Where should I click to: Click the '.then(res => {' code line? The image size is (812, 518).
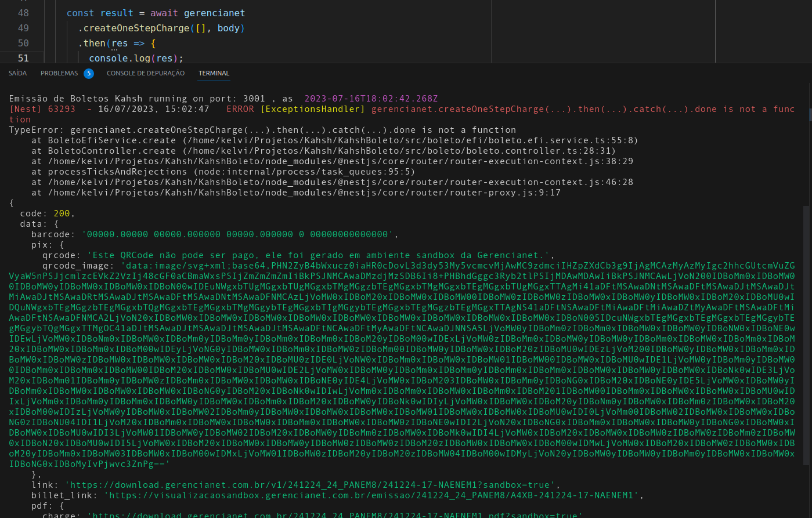117,43
